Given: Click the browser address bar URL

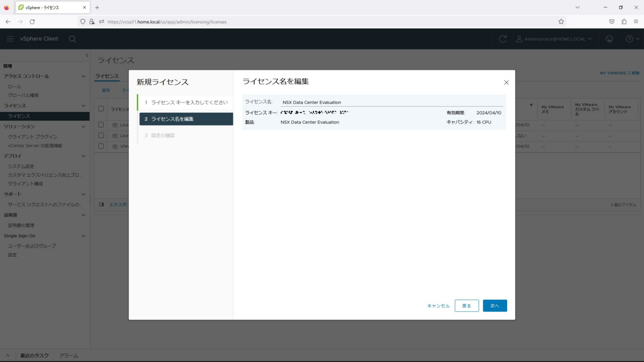Looking at the screenshot, I should [x=167, y=22].
